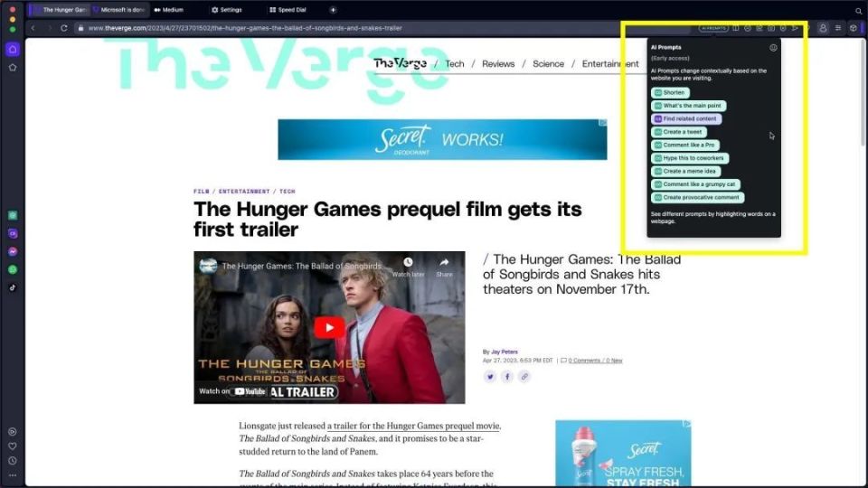Open the Opera home sidebar icon
The image size is (868, 488).
pyautogui.click(x=13, y=49)
